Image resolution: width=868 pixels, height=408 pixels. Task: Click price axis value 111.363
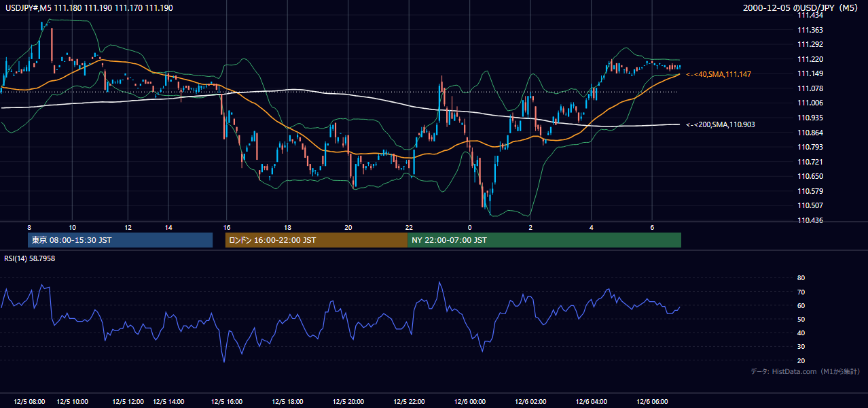click(x=809, y=30)
